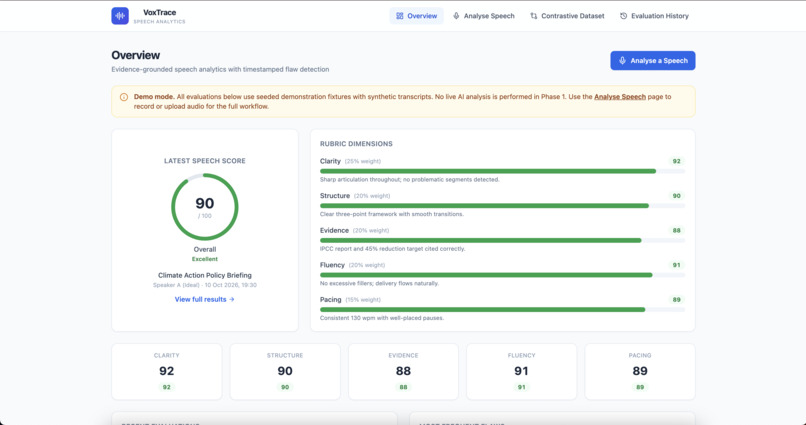Click the Evidence 88 score card

pyautogui.click(x=404, y=372)
